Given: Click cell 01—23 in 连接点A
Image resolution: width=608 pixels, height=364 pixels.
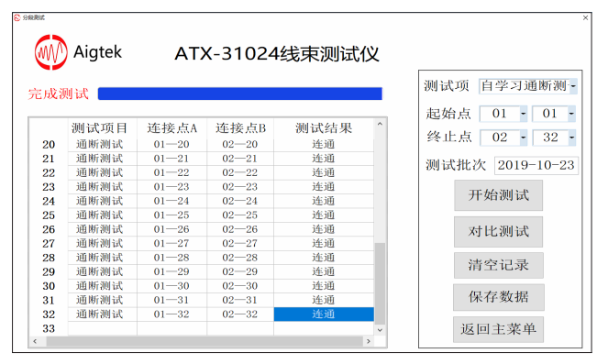Looking at the screenshot, I should coord(171,187).
